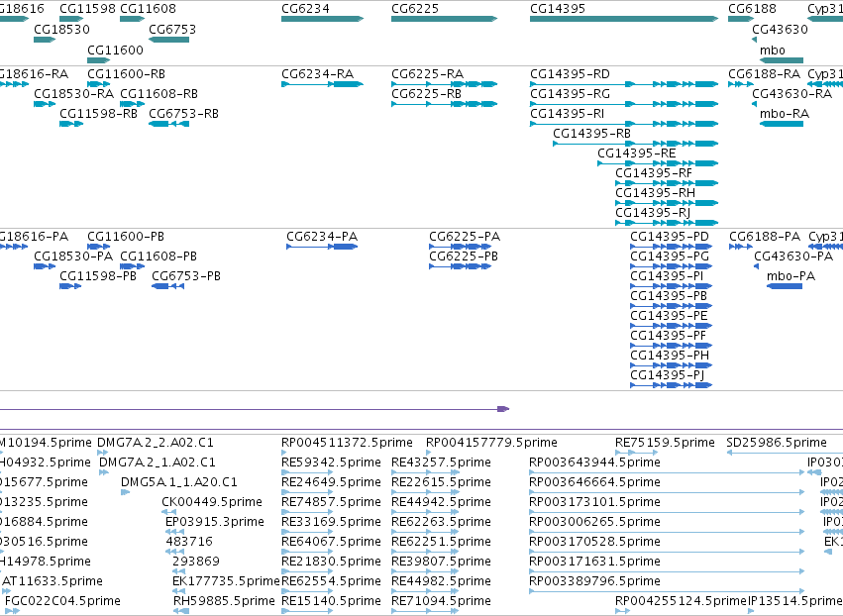Click transcript CG6188-RA
This screenshot has height=616, width=843.
click(x=740, y=84)
